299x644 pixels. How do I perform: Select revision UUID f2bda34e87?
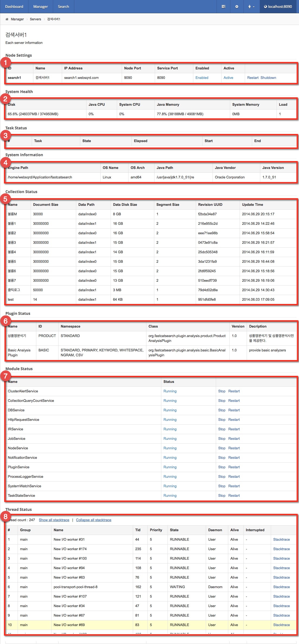point(207,214)
